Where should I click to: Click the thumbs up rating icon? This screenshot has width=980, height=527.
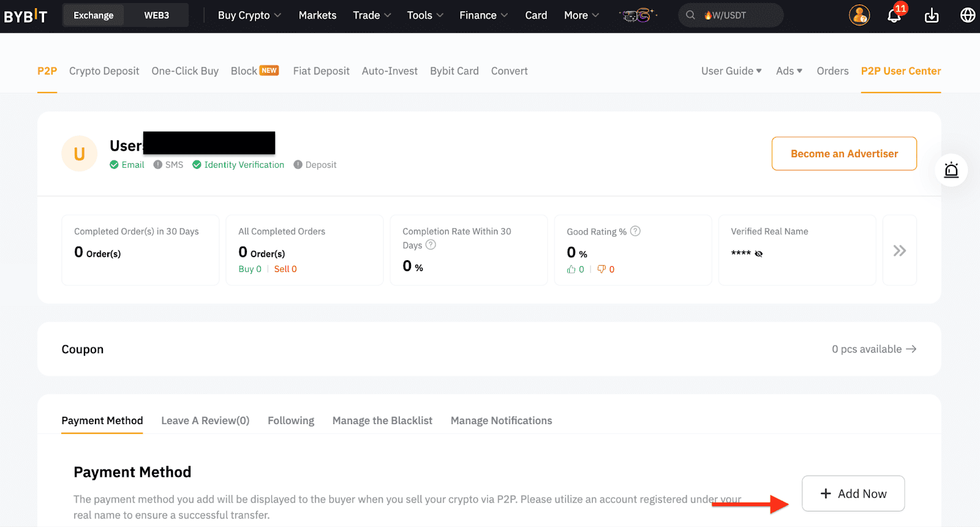click(571, 269)
